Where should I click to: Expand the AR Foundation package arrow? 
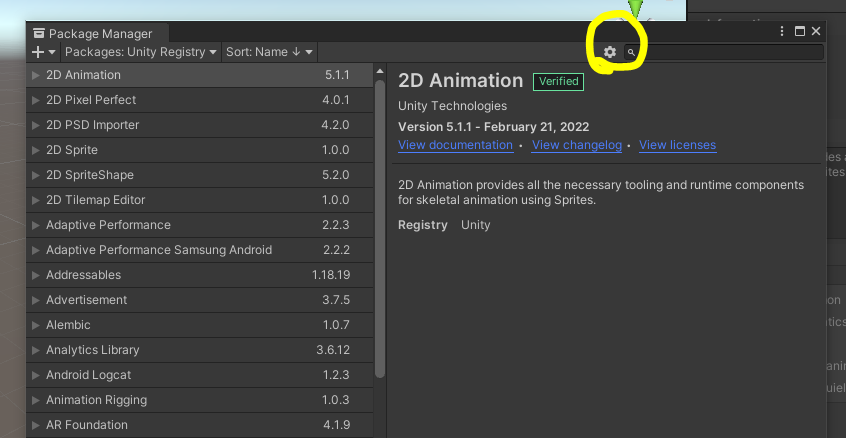[36, 425]
